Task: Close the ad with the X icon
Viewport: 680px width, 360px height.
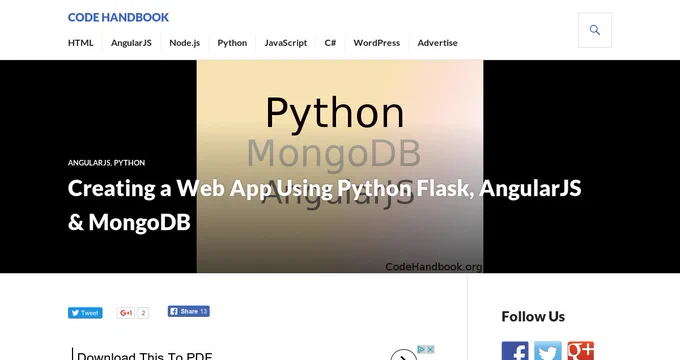Action: point(430,349)
